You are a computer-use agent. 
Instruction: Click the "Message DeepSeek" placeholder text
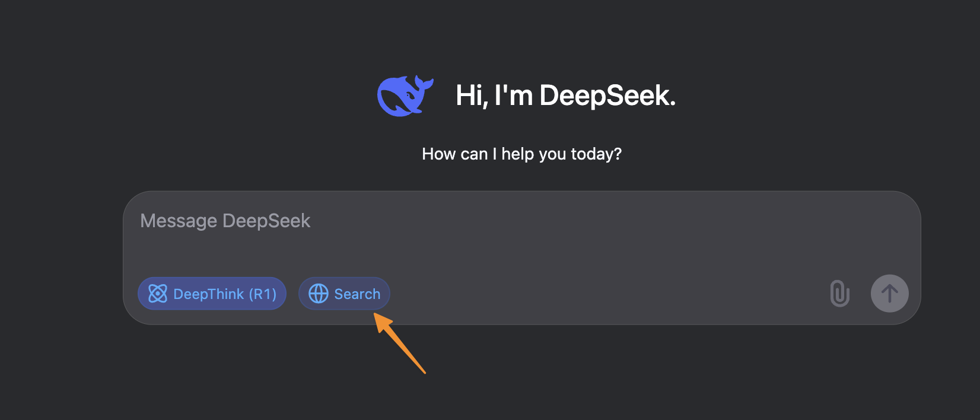[x=225, y=221]
